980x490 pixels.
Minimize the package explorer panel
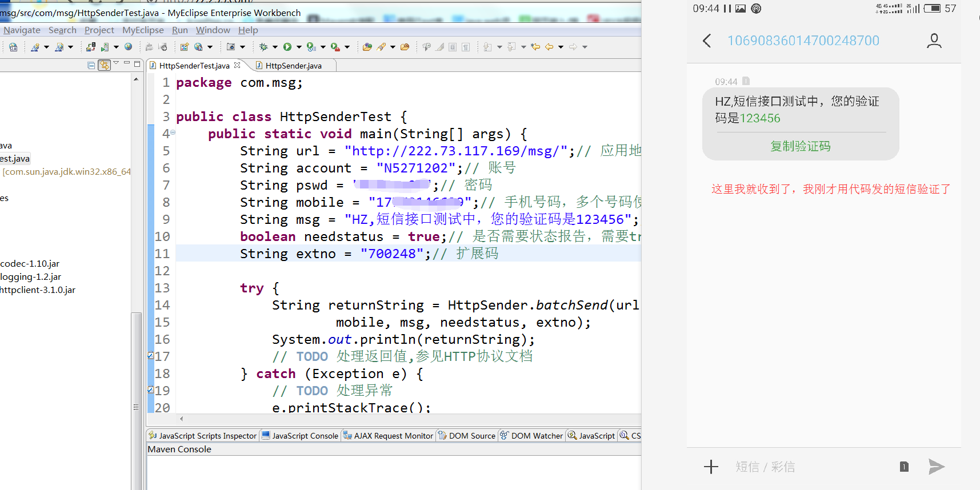pyautogui.click(x=127, y=63)
